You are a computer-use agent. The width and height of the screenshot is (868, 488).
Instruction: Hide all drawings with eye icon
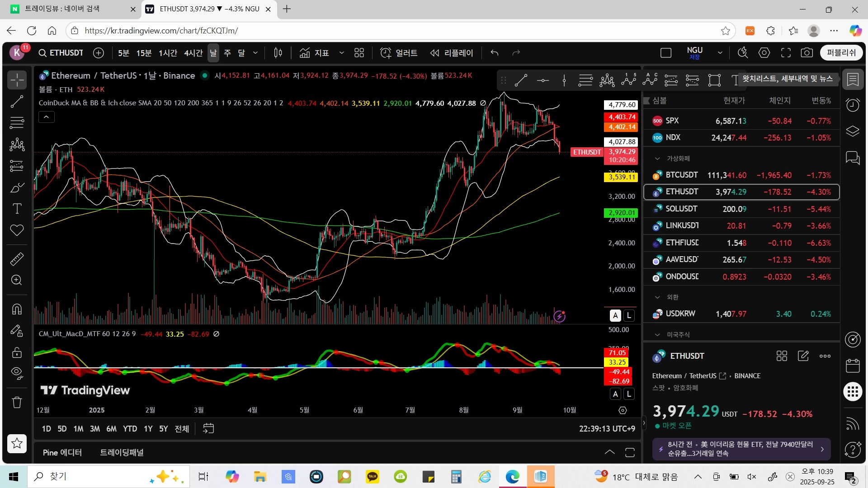[17, 373]
